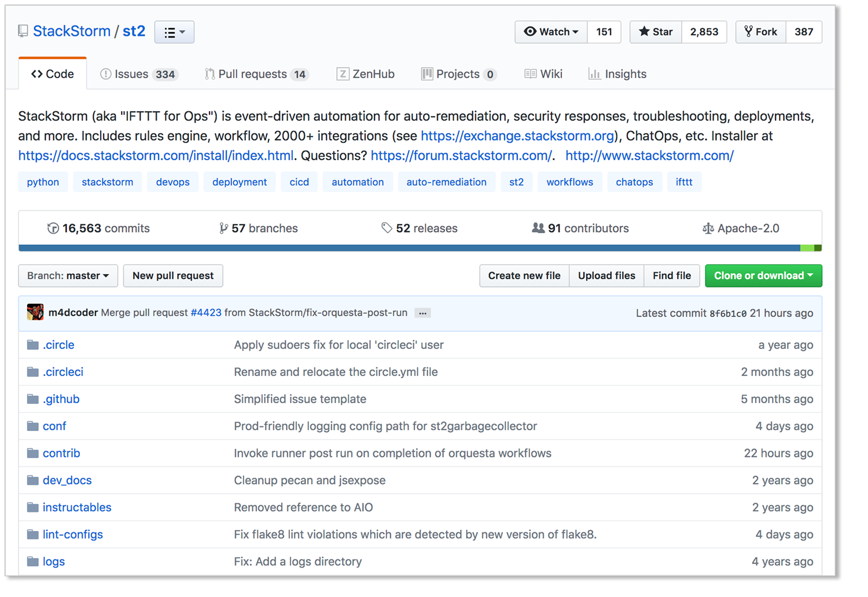Show the 57 branches
Viewport: 868px width, 597px height.
coord(258,229)
